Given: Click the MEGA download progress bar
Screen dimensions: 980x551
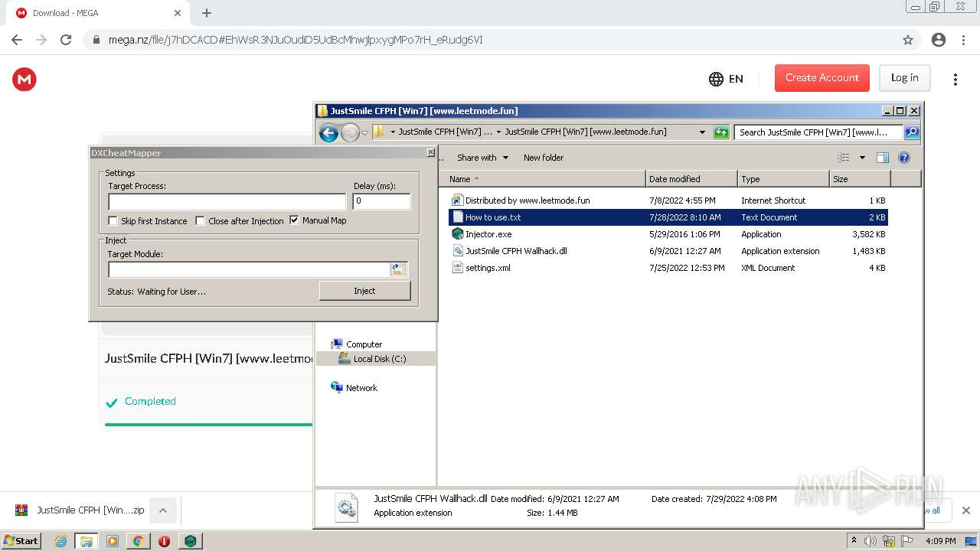Looking at the screenshot, I should click(x=208, y=424).
